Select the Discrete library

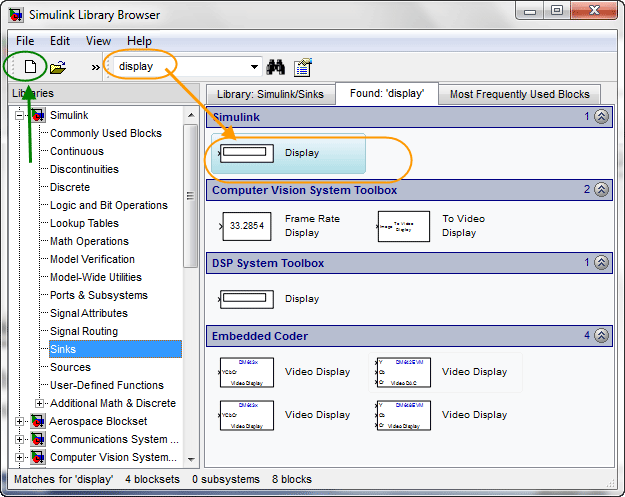coord(70,187)
